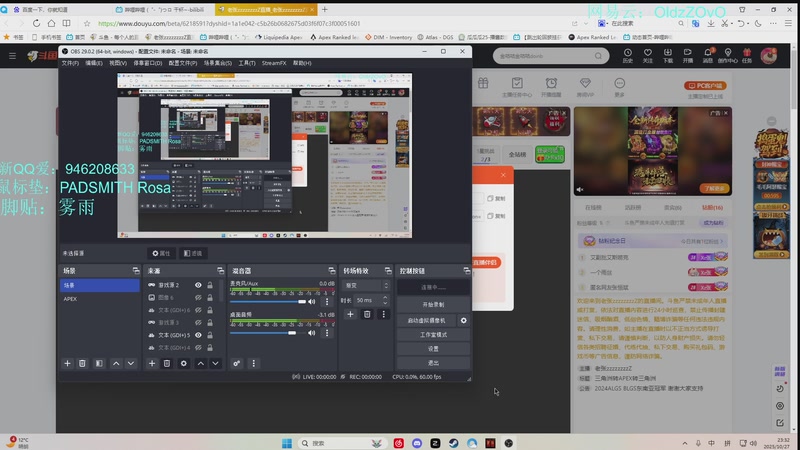Viewport: 800px width, 450px height.
Task: Open the source 属性 properties button
Action: (161, 253)
